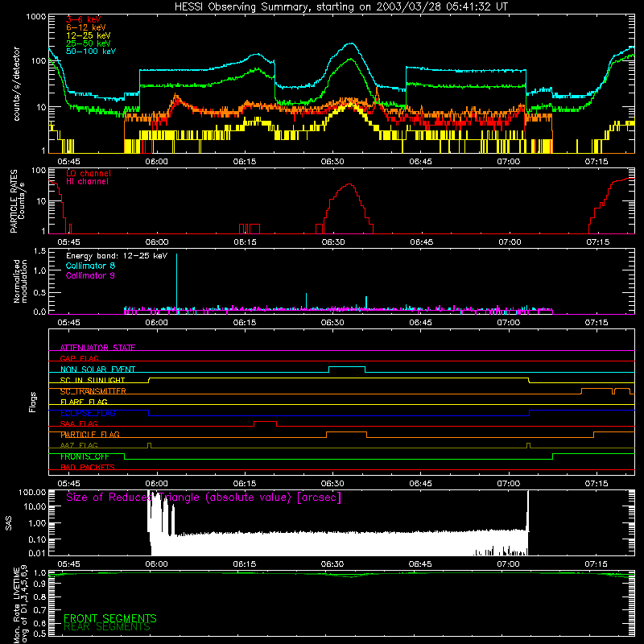The height and width of the screenshot is (644, 644).
Task: Click the GAP FLAG label
Action: coord(79,358)
